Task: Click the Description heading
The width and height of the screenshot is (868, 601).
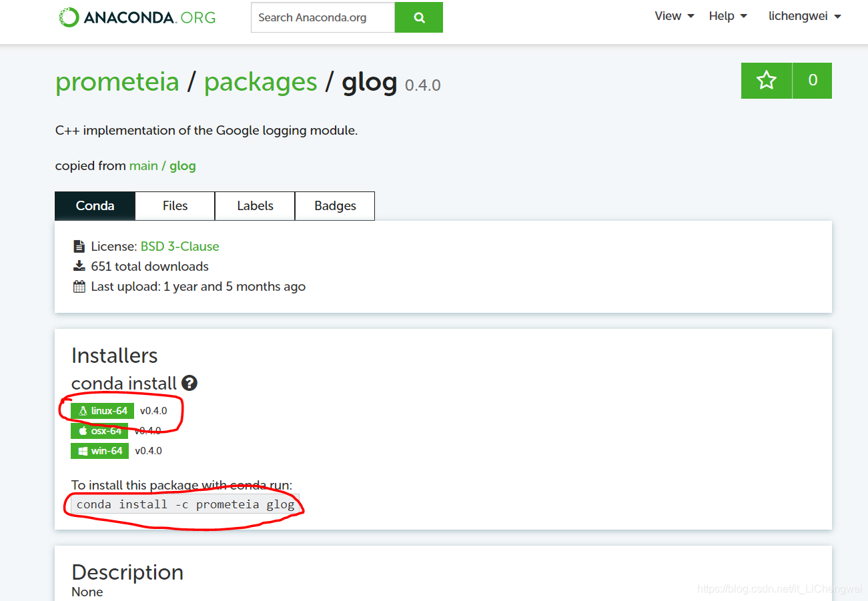Action: click(x=127, y=572)
